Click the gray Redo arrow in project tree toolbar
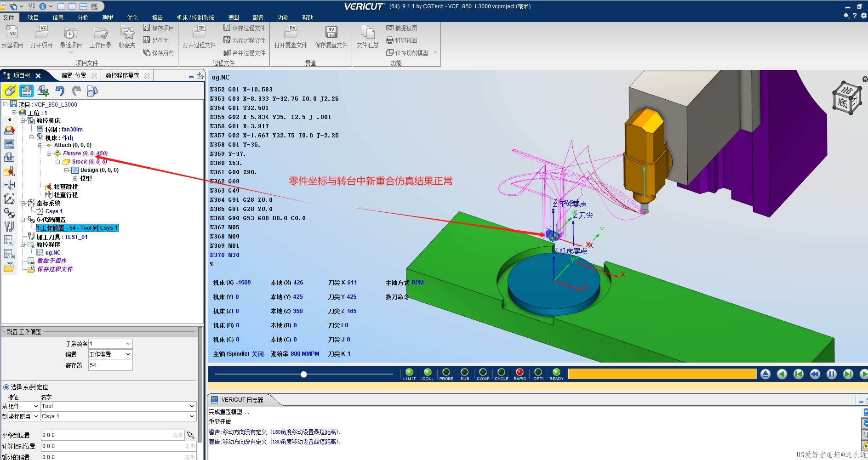Viewport: 868px width, 460px height. [x=76, y=91]
